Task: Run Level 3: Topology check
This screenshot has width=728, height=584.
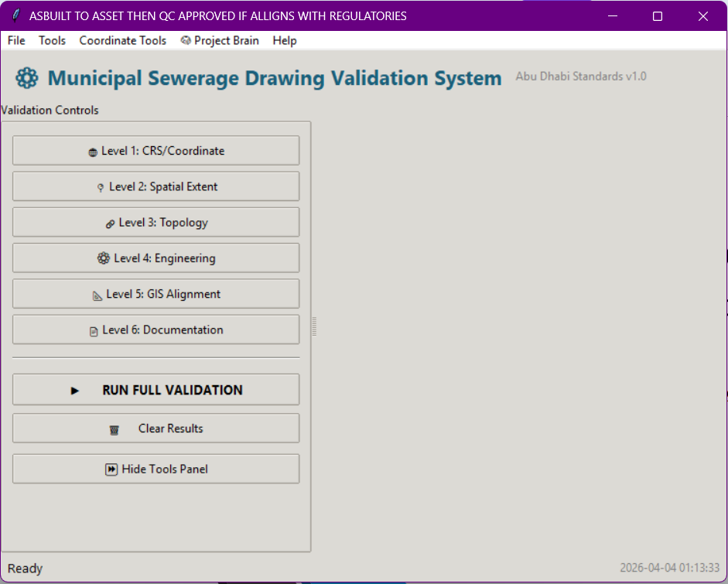Action: tap(156, 222)
